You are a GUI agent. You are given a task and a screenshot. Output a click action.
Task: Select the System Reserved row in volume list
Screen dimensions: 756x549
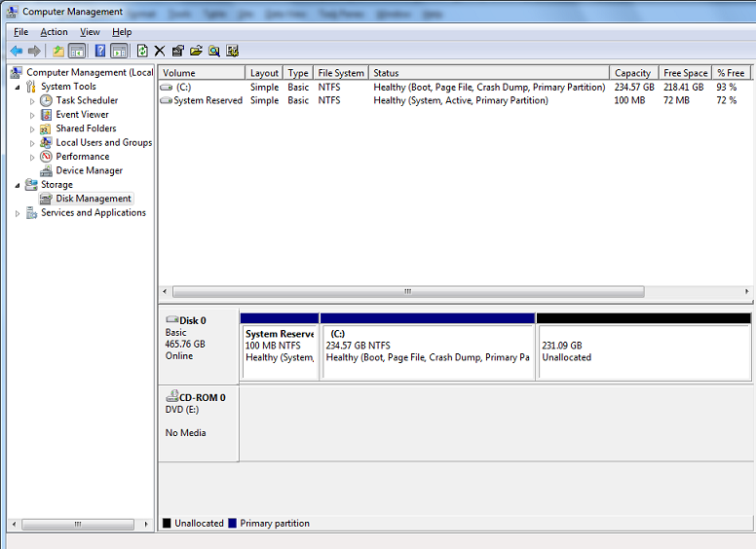(x=208, y=100)
